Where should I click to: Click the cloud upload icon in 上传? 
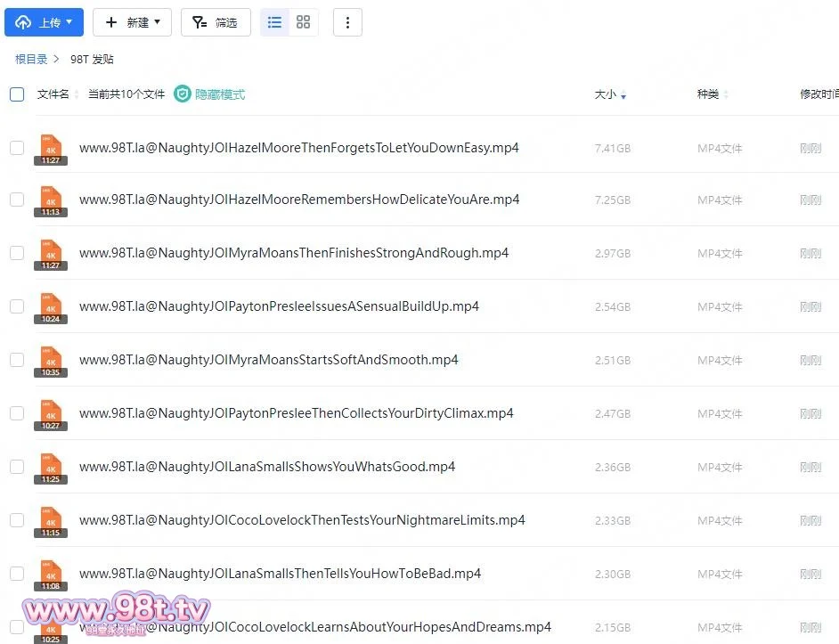tap(23, 22)
